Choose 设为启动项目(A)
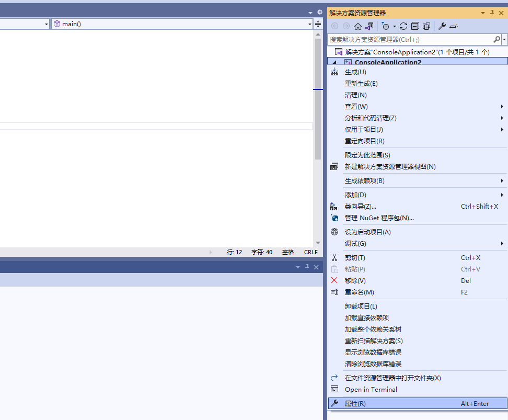This screenshot has width=508, height=420. pyautogui.click(x=418, y=232)
